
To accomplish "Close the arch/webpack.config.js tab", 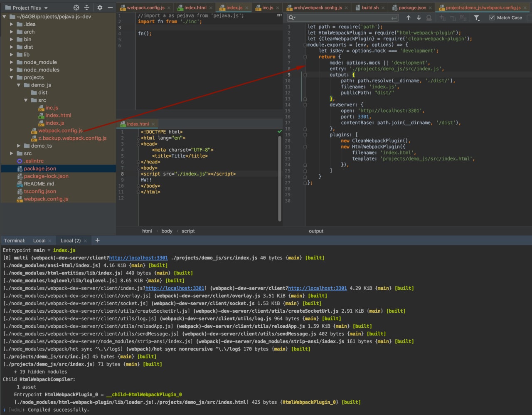I will coord(347,8).
